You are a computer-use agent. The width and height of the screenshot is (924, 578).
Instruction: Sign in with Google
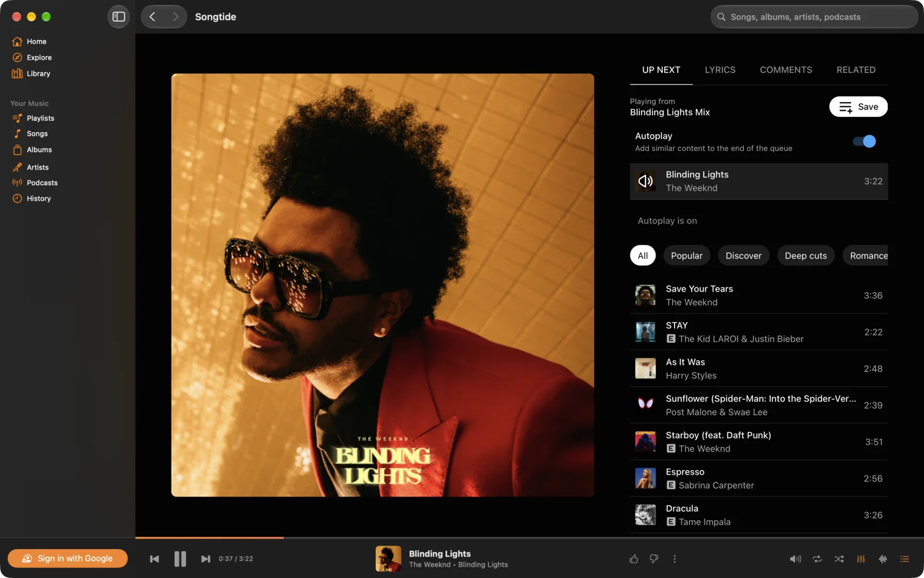pyautogui.click(x=68, y=558)
